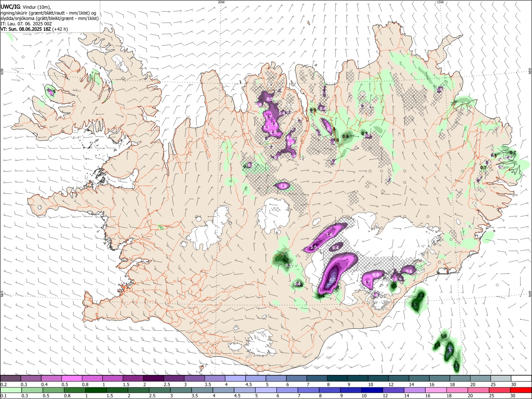Click the 3.5 rain value offshore
532x399 pixels.
point(456,366)
